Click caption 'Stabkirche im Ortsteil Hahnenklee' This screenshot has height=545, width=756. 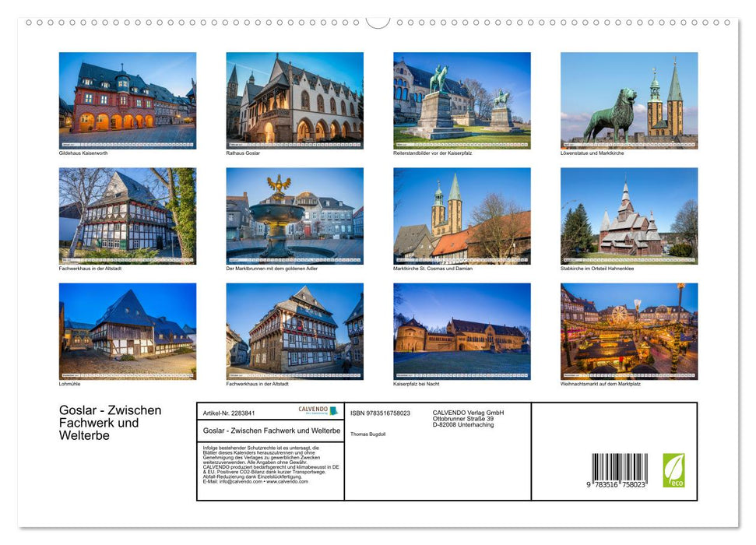coord(597,269)
